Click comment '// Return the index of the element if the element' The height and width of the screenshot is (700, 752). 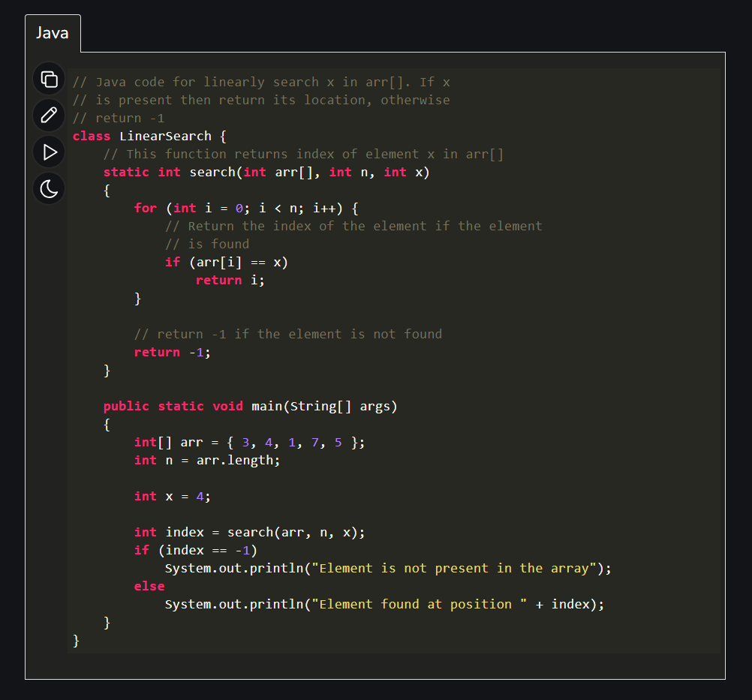pyautogui.click(x=353, y=227)
